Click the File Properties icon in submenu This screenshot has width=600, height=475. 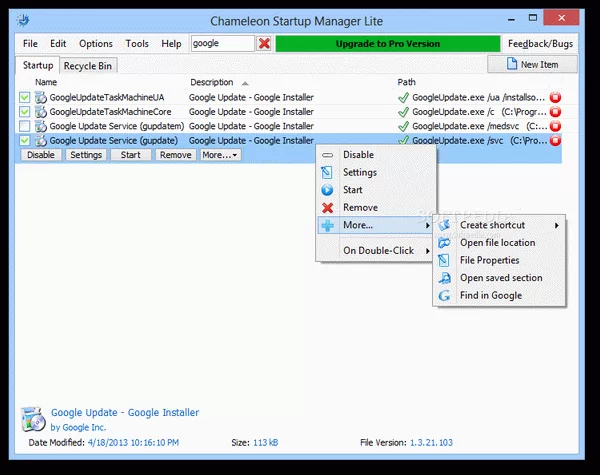pyautogui.click(x=445, y=261)
